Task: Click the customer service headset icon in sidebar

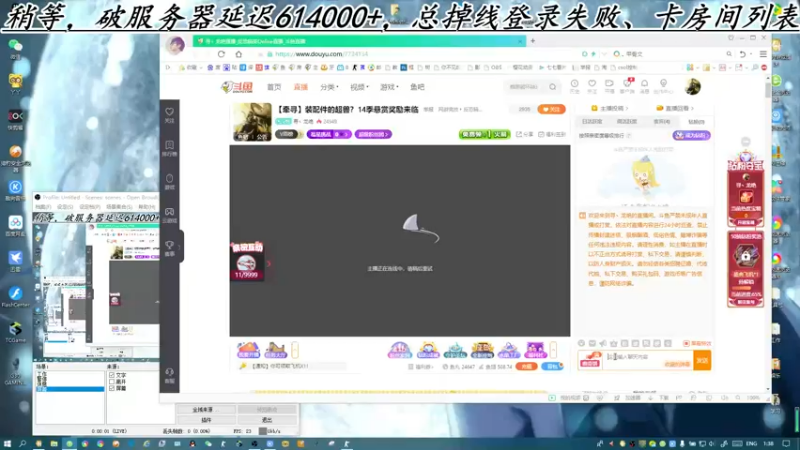Action: 169,372
